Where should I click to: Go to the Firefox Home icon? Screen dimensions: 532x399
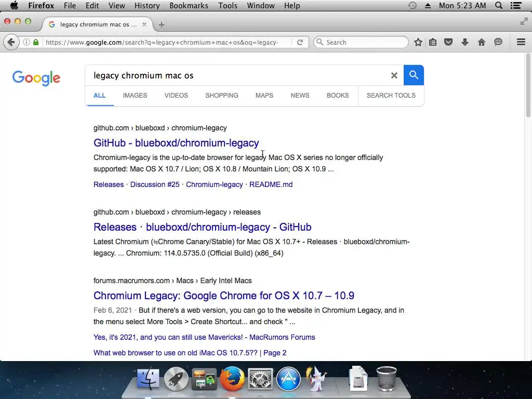(482, 43)
